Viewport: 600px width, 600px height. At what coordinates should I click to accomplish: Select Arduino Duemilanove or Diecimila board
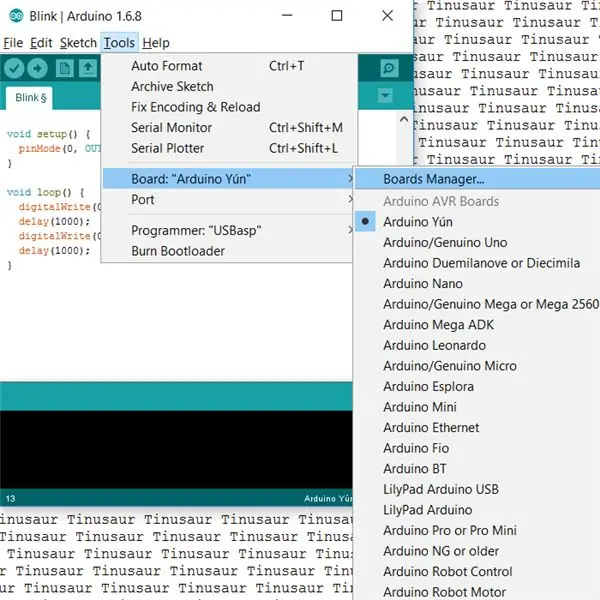coord(478,263)
